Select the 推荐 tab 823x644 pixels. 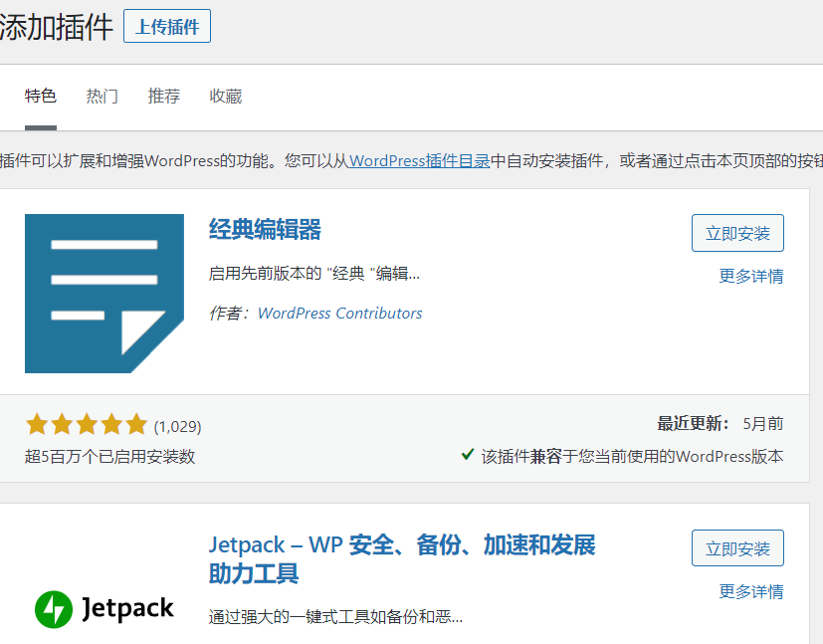click(164, 96)
